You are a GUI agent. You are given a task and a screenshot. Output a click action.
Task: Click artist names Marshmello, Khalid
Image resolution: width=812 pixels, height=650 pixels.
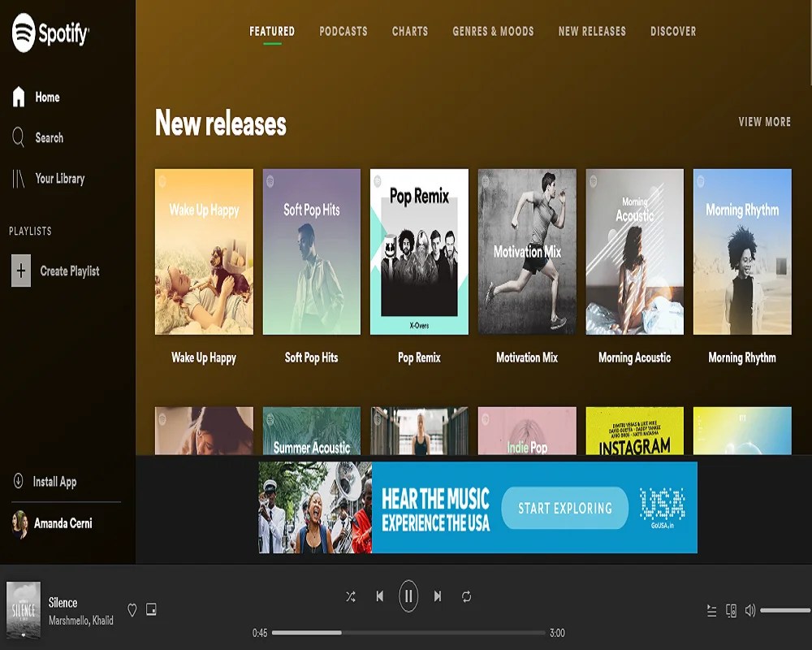80,621
